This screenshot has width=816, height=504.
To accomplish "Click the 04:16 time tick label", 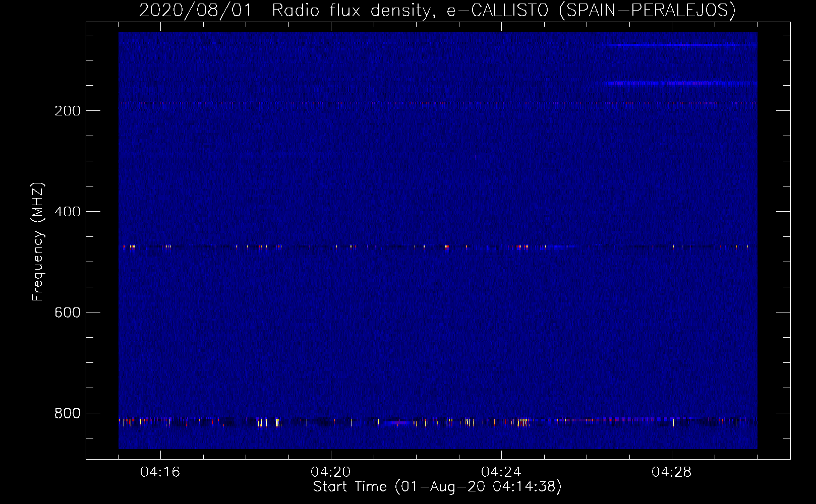I will click(x=160, y=472).
